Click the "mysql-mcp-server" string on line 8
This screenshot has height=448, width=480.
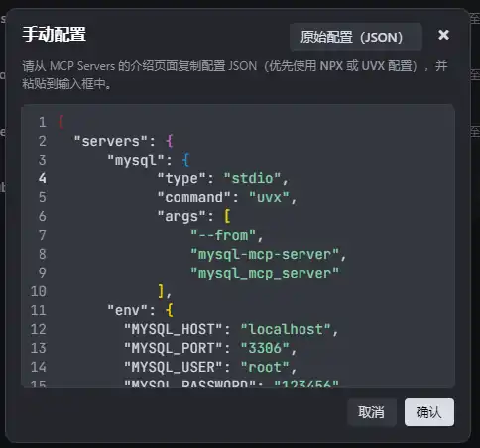[x=265, y=254]
